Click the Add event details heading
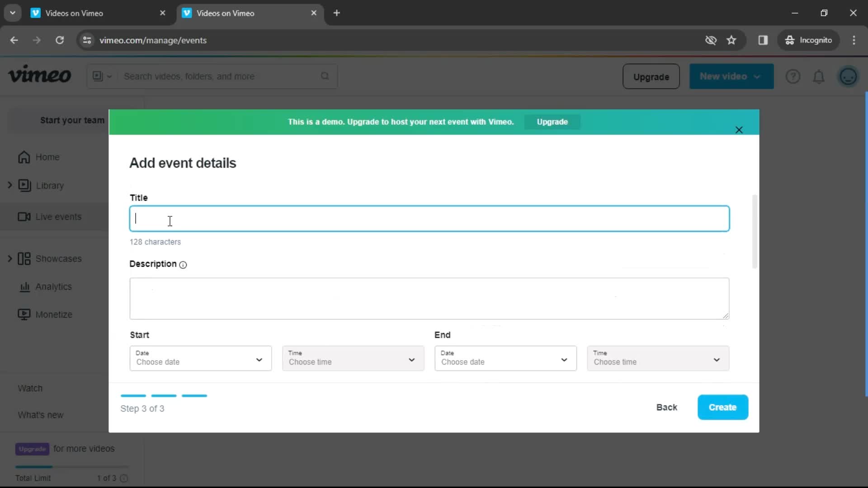The image size is (868, 488). tap(183, 163)
